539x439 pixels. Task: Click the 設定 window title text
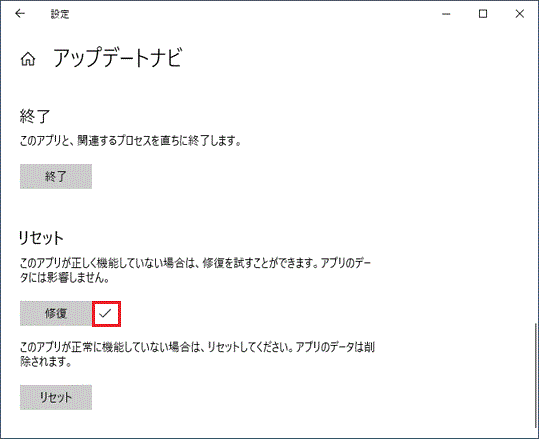(x=60, y=14)
